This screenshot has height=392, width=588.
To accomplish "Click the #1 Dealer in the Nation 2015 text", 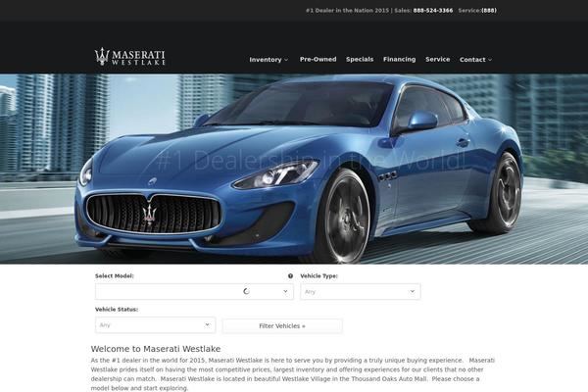I will click(x=347, y=11).
